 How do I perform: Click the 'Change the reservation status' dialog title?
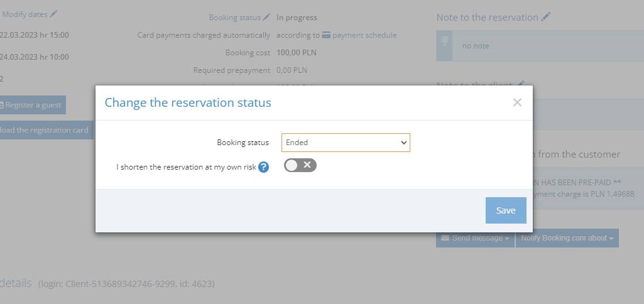click(188, 102)
